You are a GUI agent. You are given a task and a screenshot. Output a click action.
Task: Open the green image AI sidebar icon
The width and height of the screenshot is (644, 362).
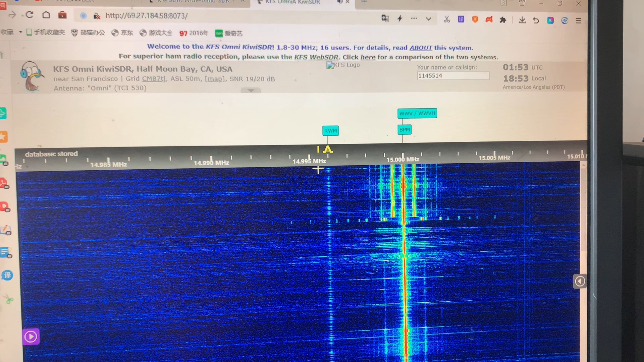tap(3, 160)
